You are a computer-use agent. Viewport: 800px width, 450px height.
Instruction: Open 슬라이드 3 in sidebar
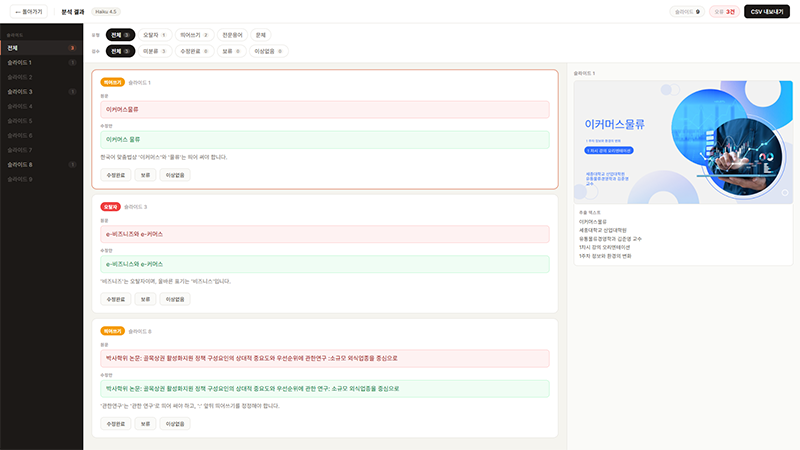(x=41, y=92)
